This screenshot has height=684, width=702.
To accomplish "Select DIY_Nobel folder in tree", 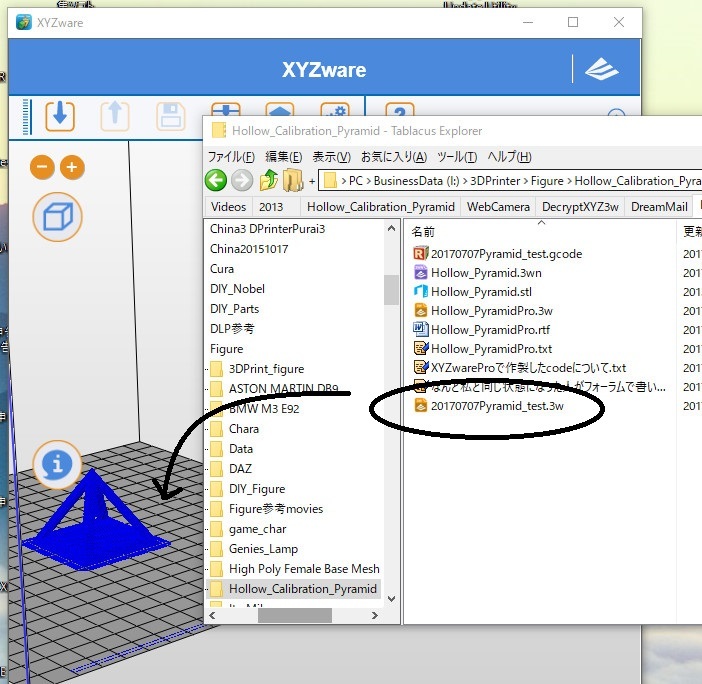I will (237, 289).
